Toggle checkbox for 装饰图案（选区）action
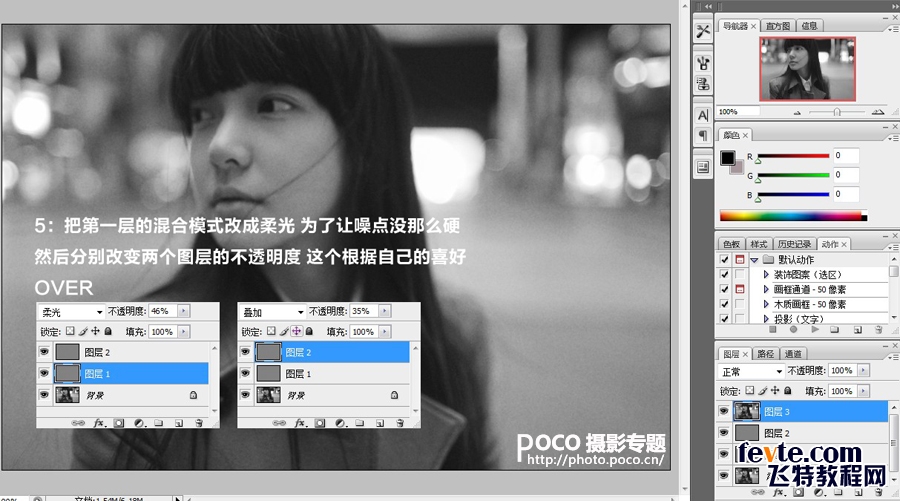The image size is (900, 501). coord(724,274)
